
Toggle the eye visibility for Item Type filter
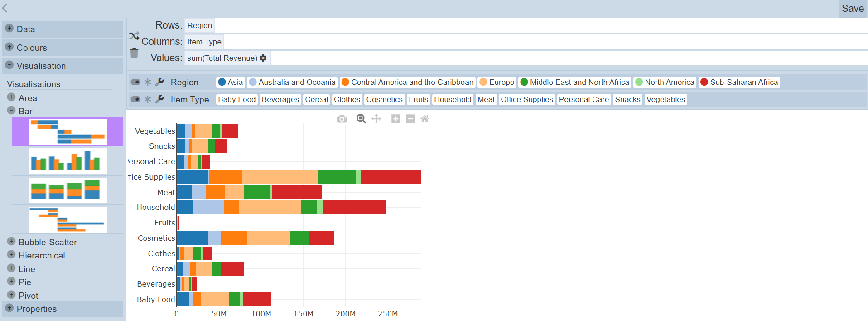coord(135,99)
